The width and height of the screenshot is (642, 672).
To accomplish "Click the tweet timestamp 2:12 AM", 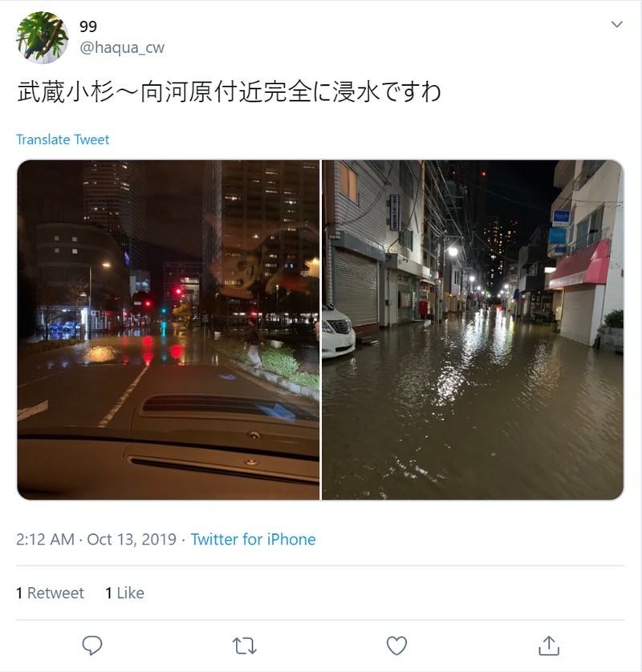I will 45,539.
